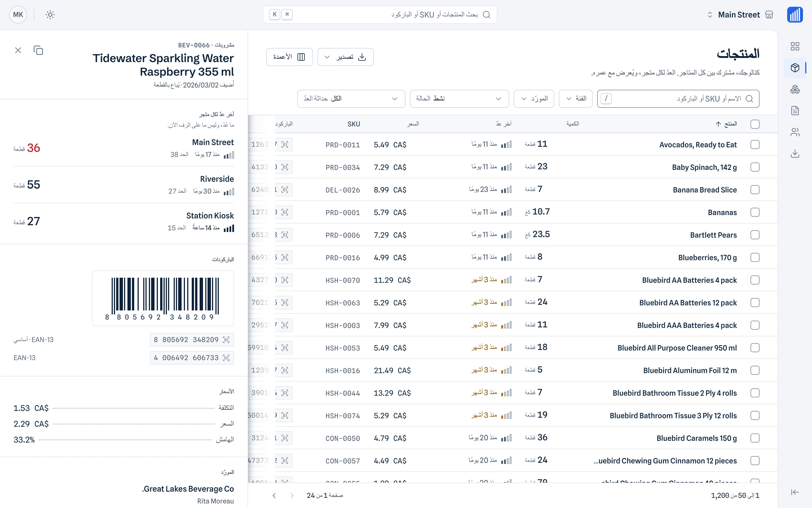812x508 pixels.
Task: Copy barcode 8 805692 348209 chip
Action: 192,340
